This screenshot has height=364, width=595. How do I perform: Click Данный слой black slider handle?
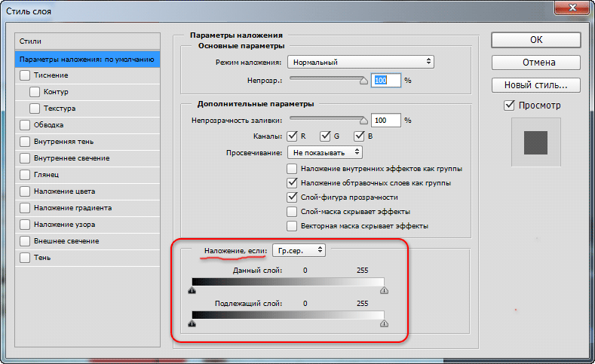[x=192, y=290]
